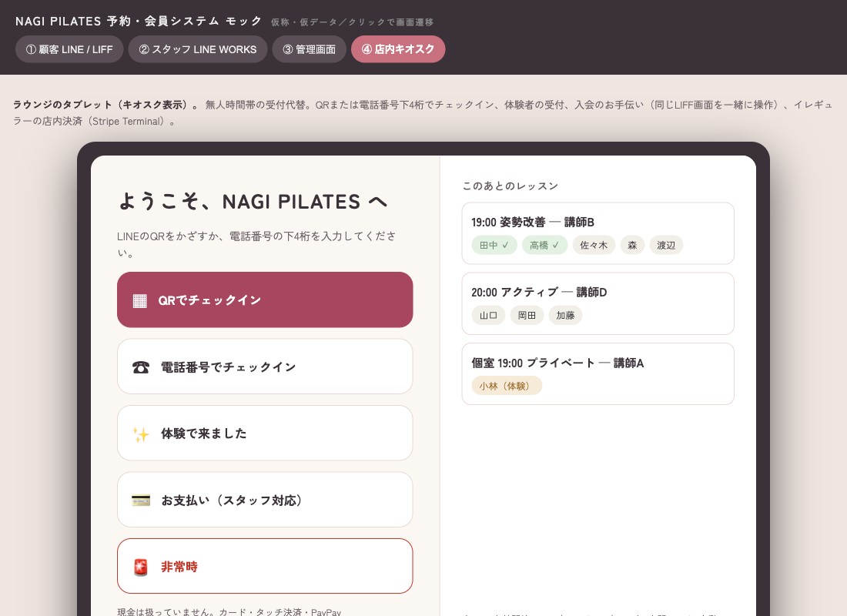Click the credit card icon beside お支払い
The width and height of the screenshot is (847, 616).
[141, 500]
